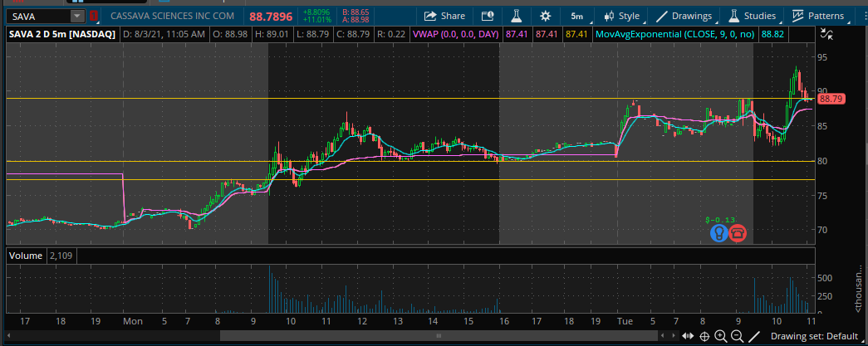Click the CASSAVA SCIENCES INC COM company name
Image resolution: width=868 pixels, height=346 pixels.
tap(172, 16)
